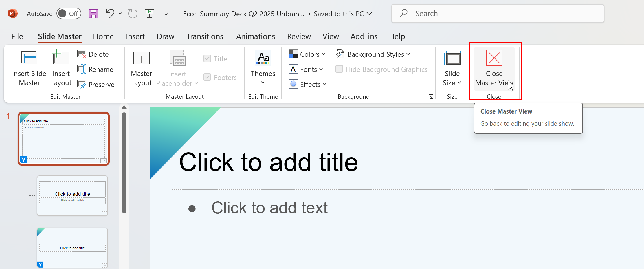This screenshot has height=269, width=644.
Task: Click the magnifier icon in Search box
Action: [x=403, y=13]
